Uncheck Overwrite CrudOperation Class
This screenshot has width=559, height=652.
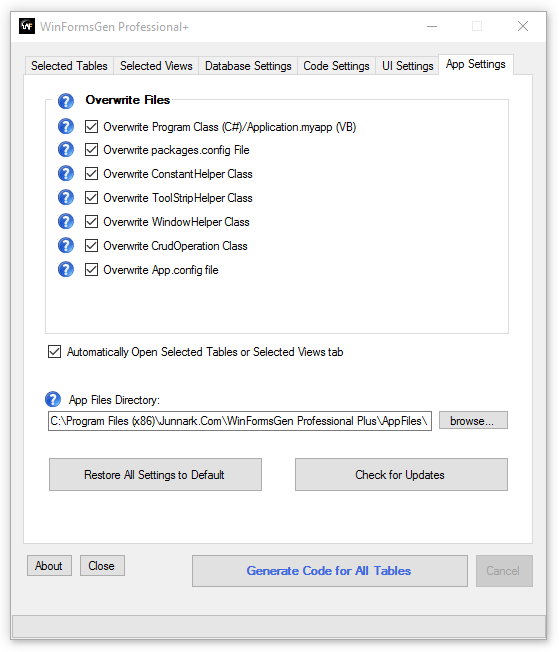pyautogui.click(x=92, y=246)
